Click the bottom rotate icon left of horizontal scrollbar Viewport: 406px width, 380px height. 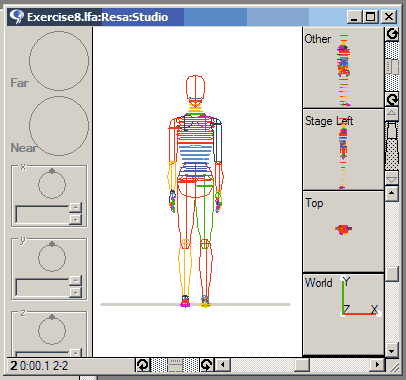point(207,365)
